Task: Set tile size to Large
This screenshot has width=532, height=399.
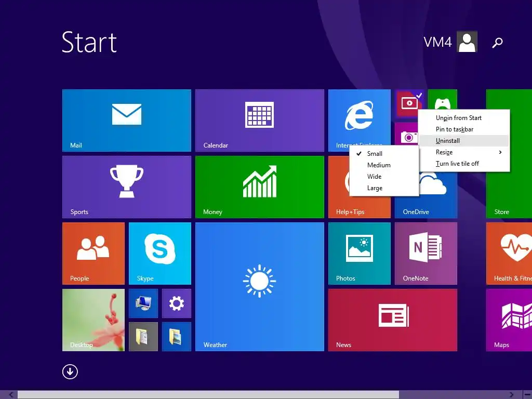Action: 384,188
